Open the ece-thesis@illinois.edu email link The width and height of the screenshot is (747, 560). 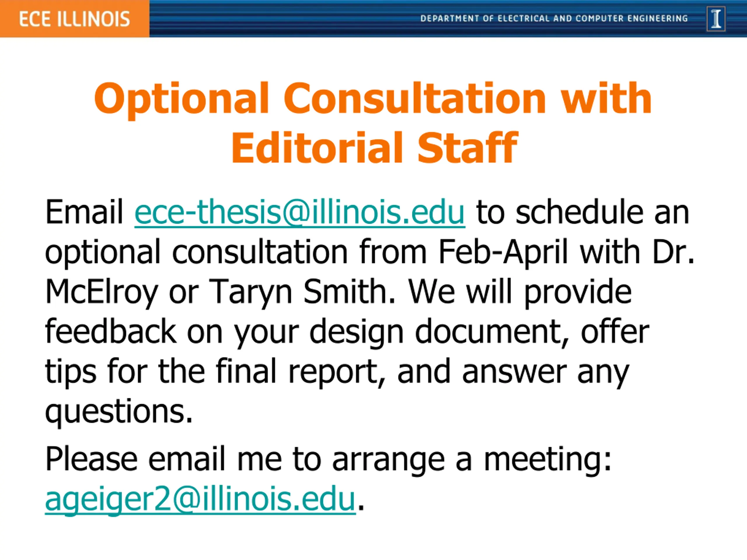(x=300, y=212)
